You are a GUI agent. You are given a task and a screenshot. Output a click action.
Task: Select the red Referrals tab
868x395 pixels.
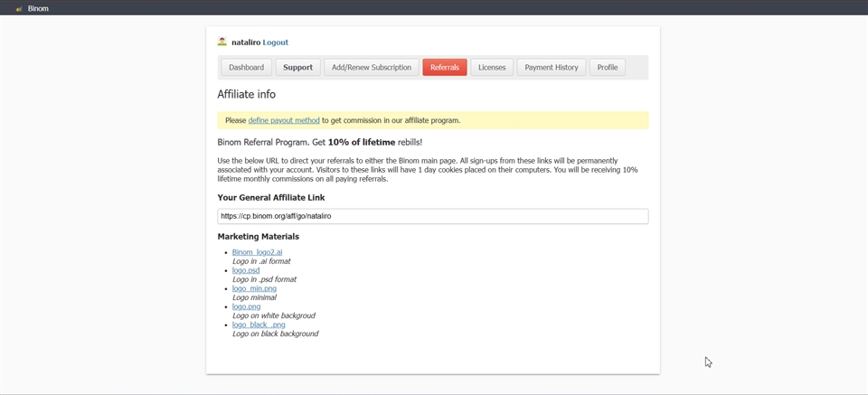coord(444,68)
